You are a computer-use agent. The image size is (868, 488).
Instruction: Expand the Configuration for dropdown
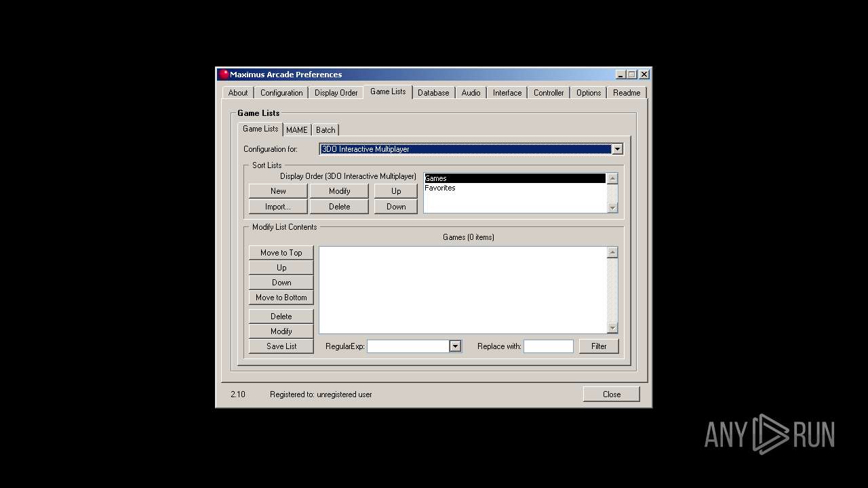click(x=617, y=149)
